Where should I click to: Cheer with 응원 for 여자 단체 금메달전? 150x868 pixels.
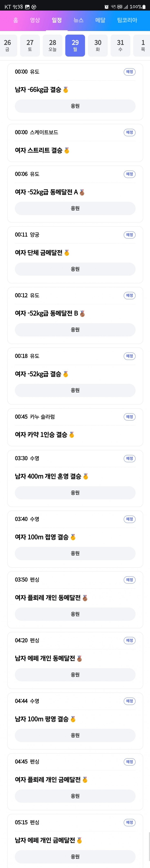point(75,269)
